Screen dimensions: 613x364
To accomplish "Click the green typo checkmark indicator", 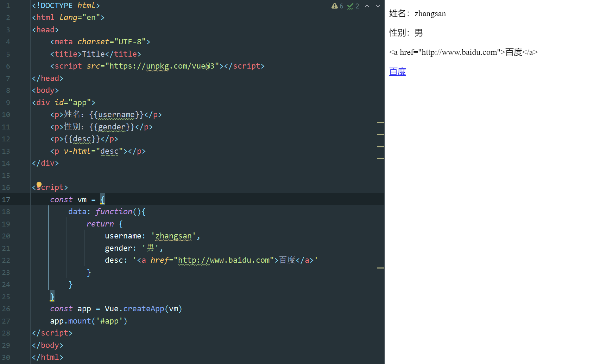I will 350,6.
